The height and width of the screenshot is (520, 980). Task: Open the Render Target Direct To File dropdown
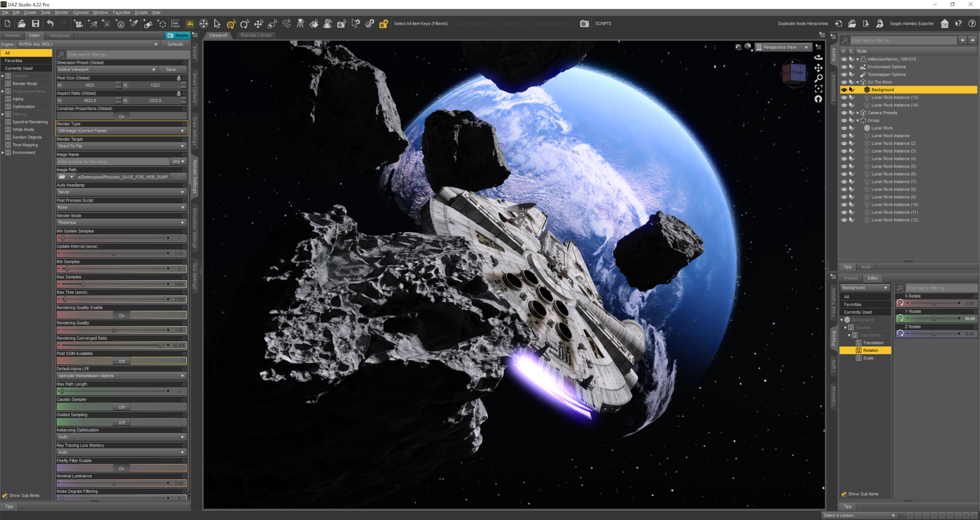click(121, 146)
